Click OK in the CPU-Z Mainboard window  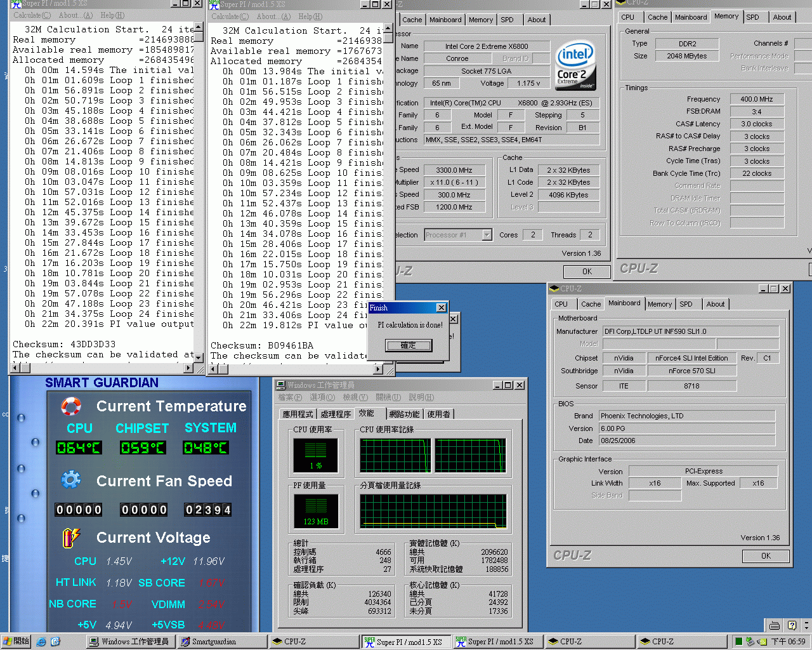(766, 556)
